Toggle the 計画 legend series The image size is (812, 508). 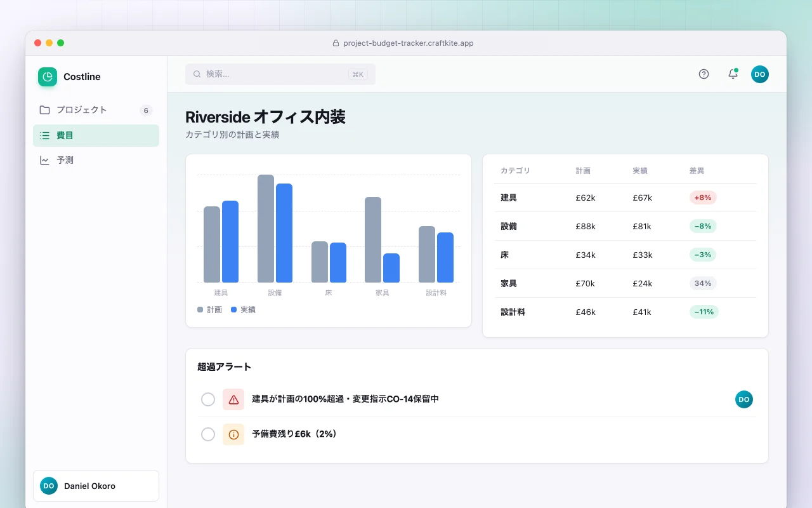209,310
